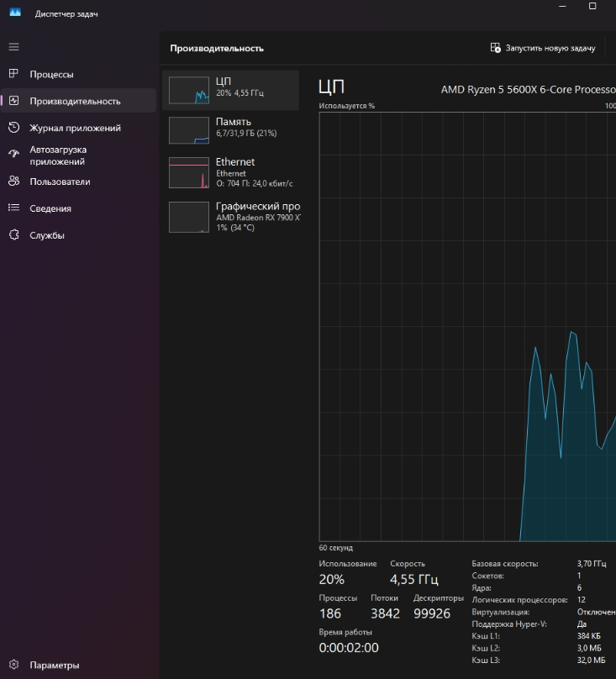
Task: Select the ЦП performance thumbnail graph
Action: pyautogui.click(x=189, y=90)
